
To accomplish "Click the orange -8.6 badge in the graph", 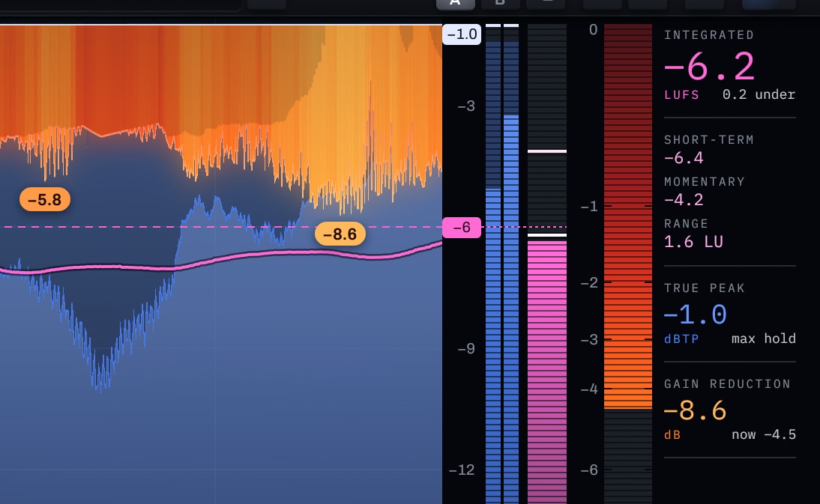I will coord(340,234).
